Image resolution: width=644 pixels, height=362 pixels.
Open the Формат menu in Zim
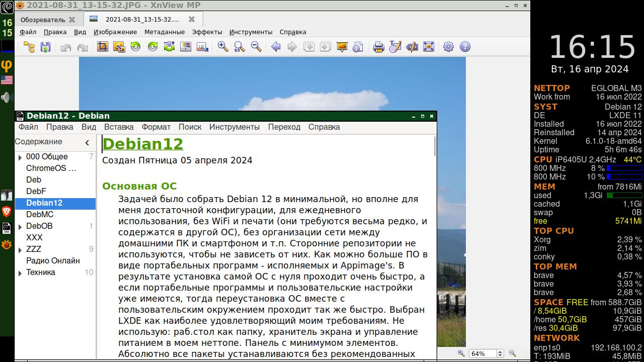[x=156, y=127]
